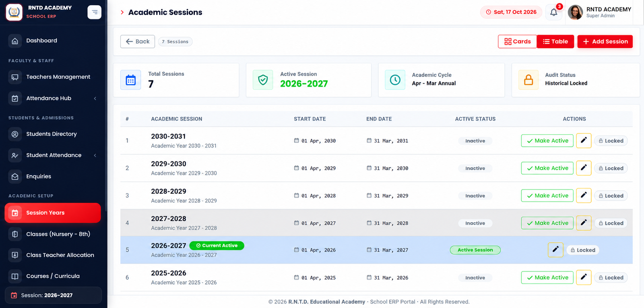Viewport: 644px width, 308px height.
Task: Switch to Table view
Action: 555,42
